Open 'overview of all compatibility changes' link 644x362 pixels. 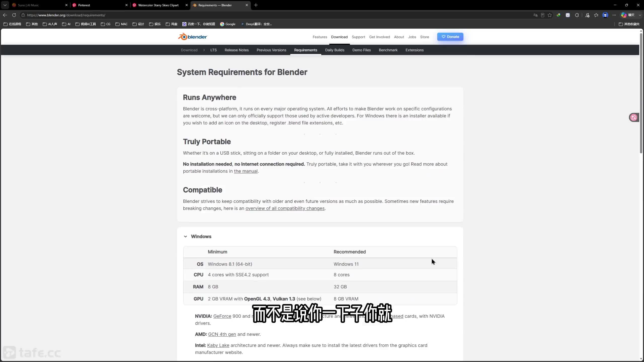(x=285, y=208)
